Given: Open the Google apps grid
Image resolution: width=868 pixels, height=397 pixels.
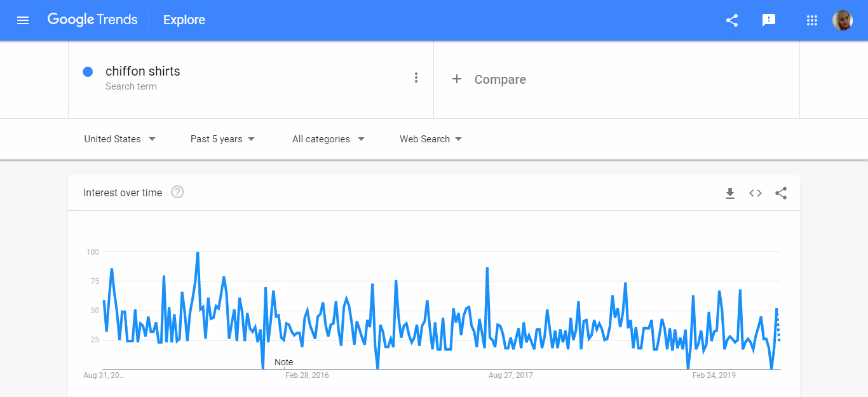Looking at the screenshot, I should 811,20.
